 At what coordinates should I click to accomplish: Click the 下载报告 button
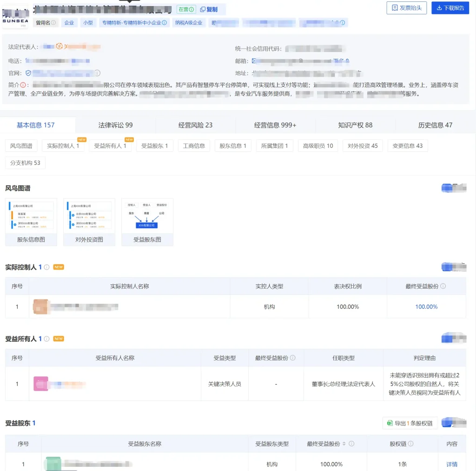[450, 8]
